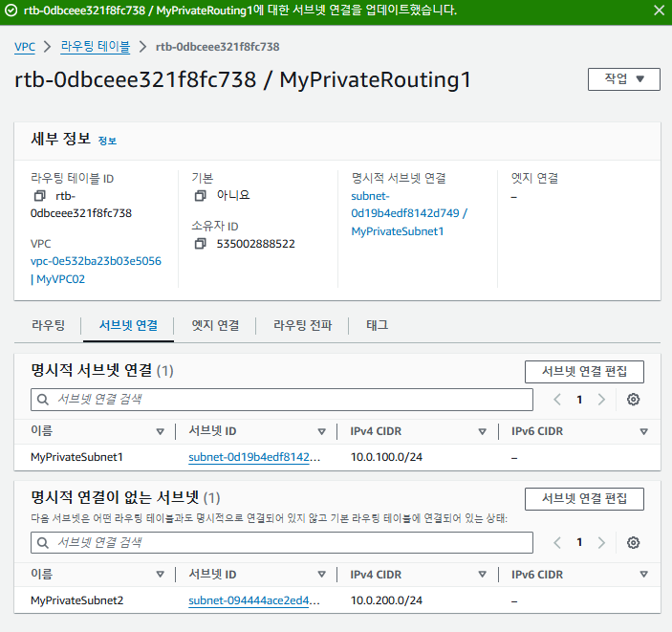Click 서브넷 연결 편집 button for 명시적 연결이 없는 서브넷
Viewport: 672px width, 632px height.
pos(584,499)
